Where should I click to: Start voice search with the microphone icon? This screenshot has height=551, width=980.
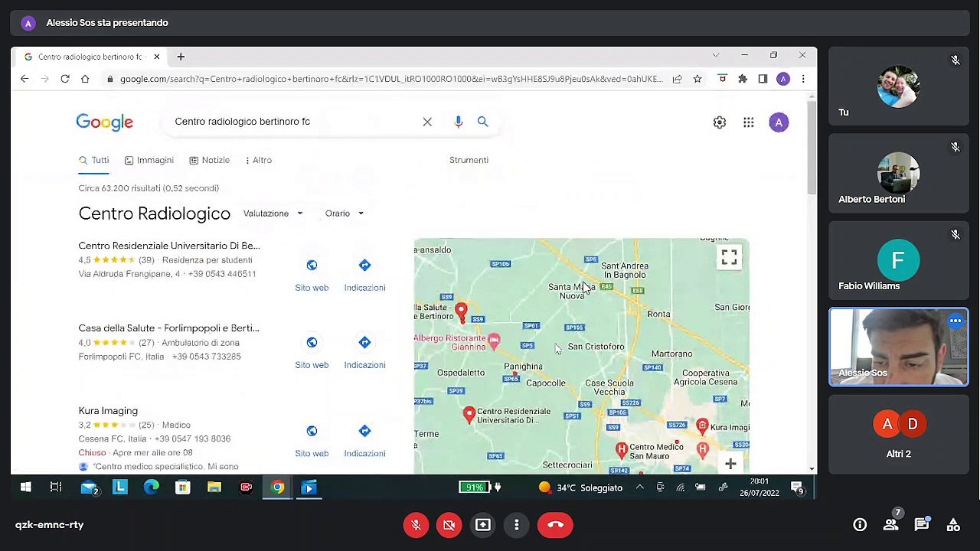point(458,122)
